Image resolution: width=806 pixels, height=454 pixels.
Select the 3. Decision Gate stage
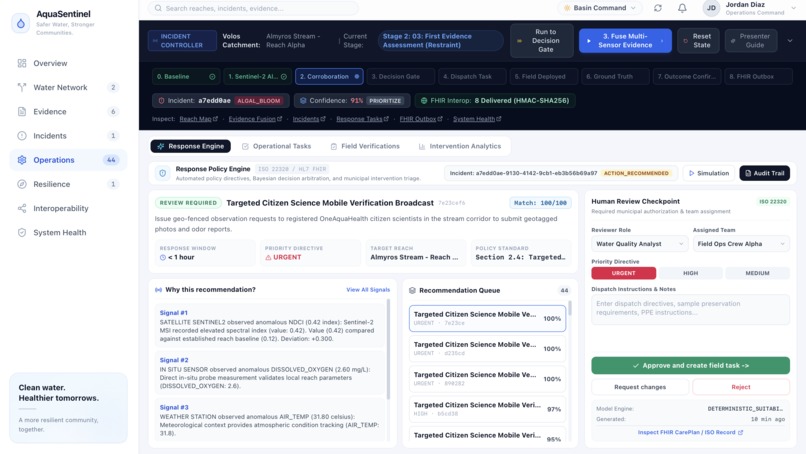click(x=400, y=77)
